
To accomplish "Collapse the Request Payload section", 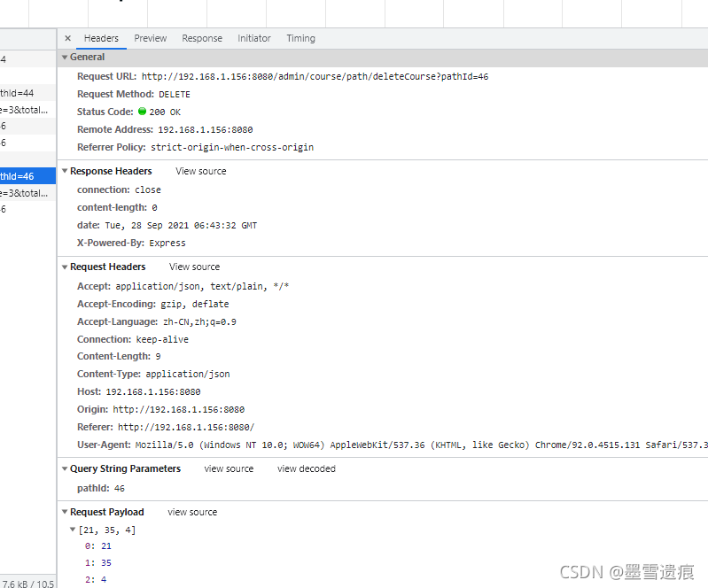I will click(x=65, y=512).
